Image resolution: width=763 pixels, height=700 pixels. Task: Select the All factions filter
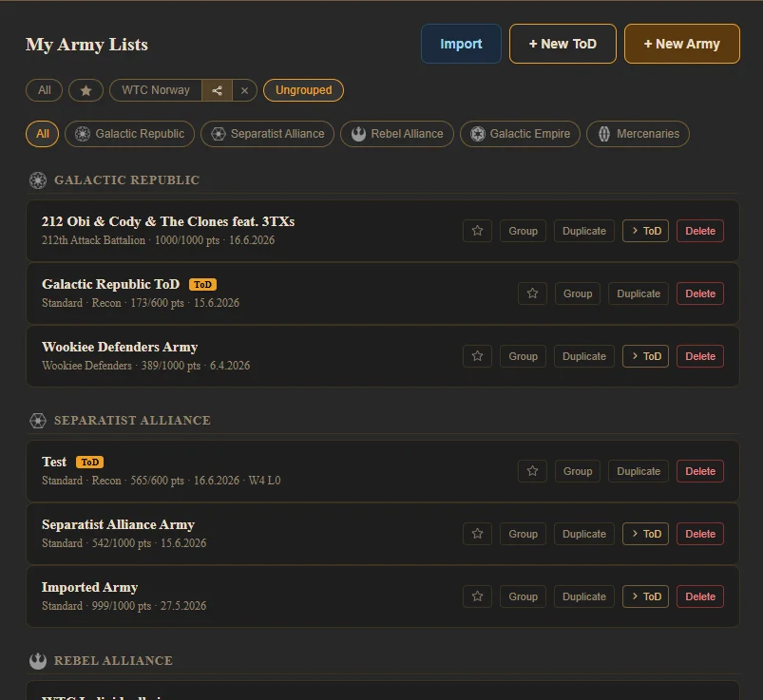click(x=43, y=134)
